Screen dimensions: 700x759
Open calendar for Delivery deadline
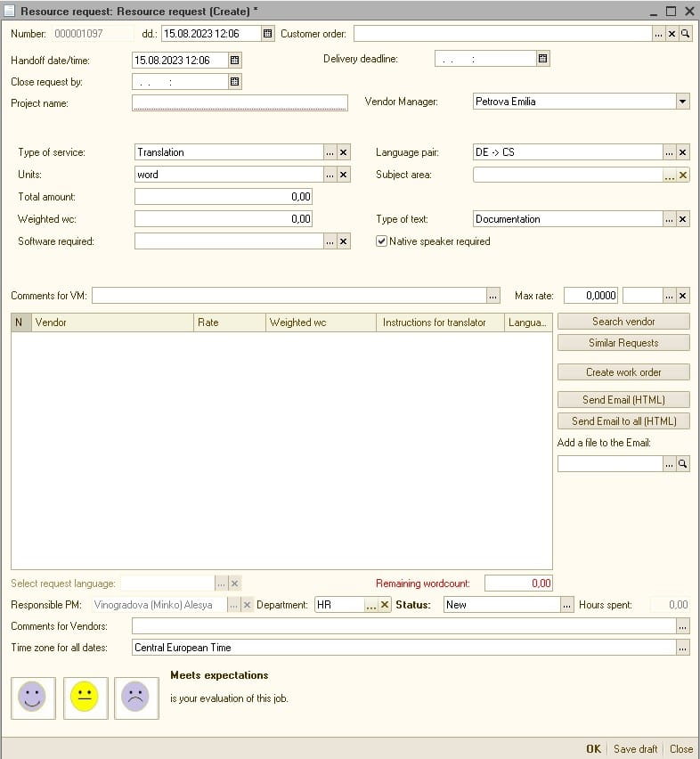tap(543, 59)
